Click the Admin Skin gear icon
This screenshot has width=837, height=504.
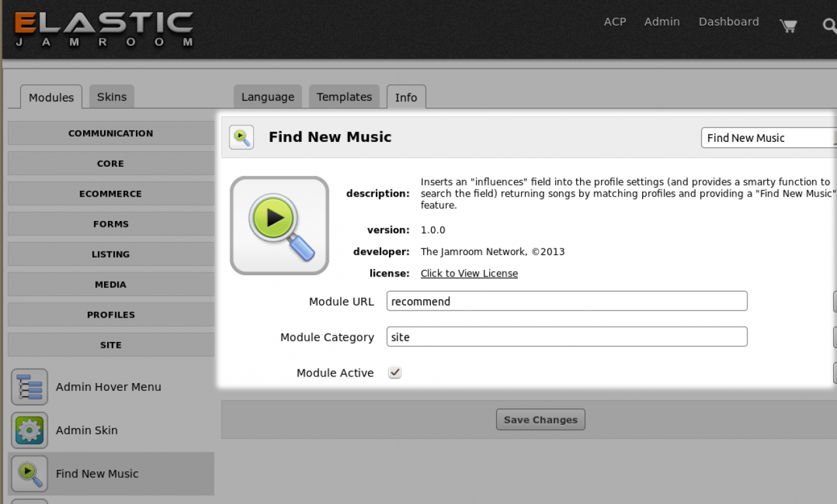click(x=29, y=430)
